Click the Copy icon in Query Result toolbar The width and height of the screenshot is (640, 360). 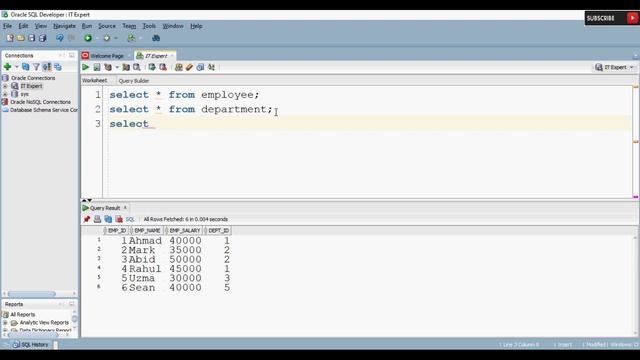(x=108, y=219)
